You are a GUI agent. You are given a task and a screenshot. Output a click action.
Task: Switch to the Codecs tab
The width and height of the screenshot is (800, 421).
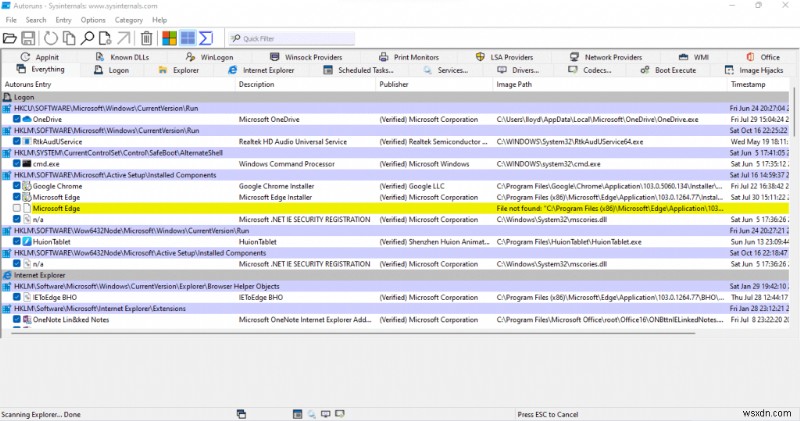pyautogui.click(x=590, y=70)
